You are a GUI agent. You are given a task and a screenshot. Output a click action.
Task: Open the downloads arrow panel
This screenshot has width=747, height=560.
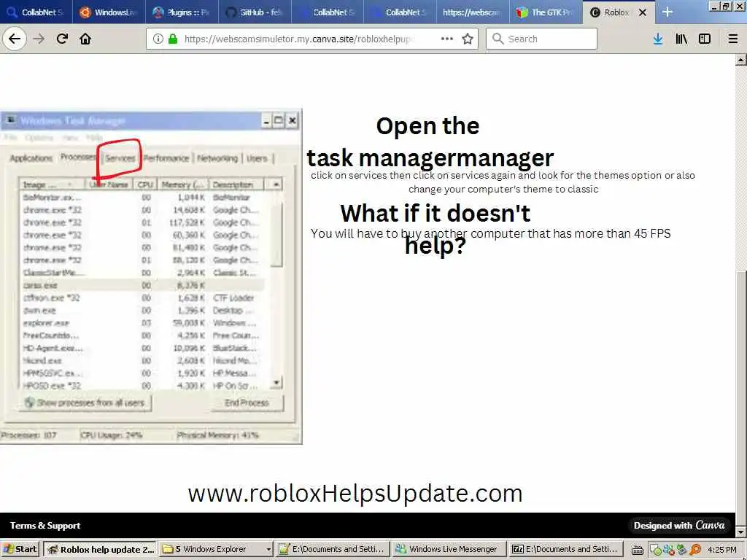658,39
